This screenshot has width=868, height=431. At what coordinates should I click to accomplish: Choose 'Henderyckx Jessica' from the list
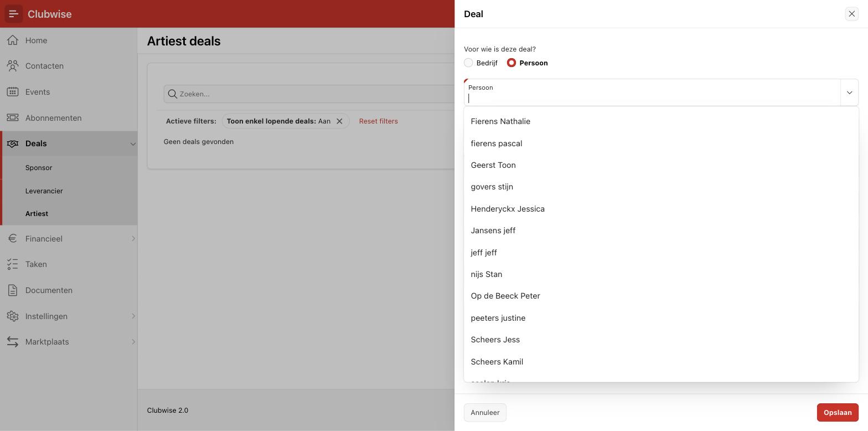coord(661,209)
